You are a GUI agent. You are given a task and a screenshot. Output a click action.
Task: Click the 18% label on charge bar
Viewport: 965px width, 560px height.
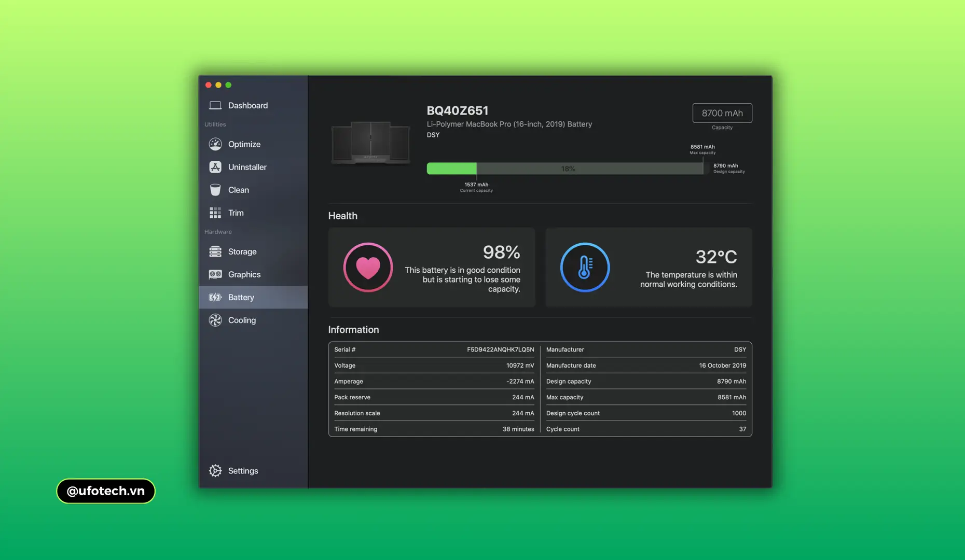tap(568, 169)
